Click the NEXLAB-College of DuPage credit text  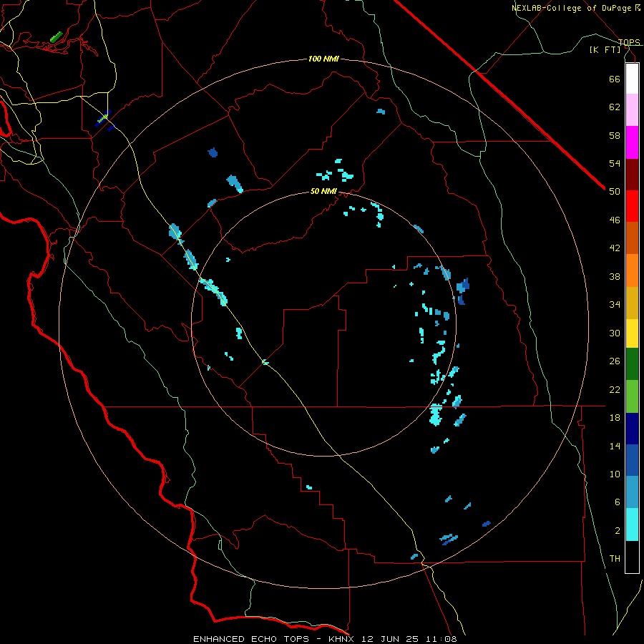[x=576, y=8]
